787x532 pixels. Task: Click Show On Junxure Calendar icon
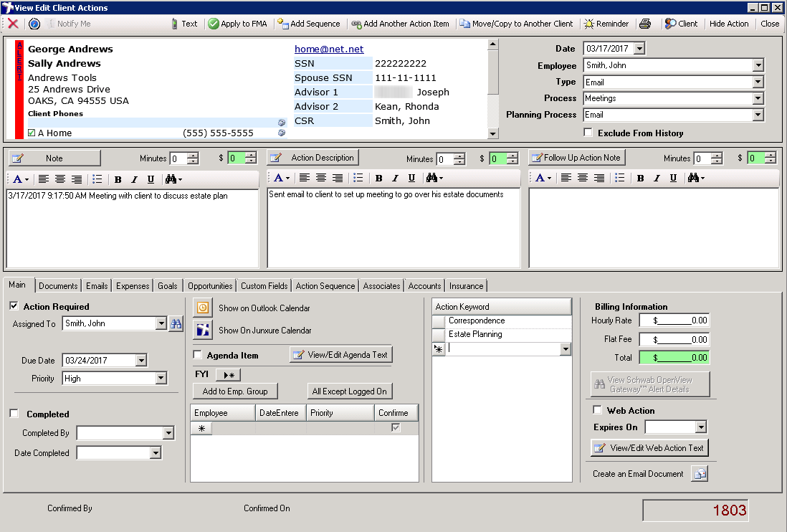(203, 330)
